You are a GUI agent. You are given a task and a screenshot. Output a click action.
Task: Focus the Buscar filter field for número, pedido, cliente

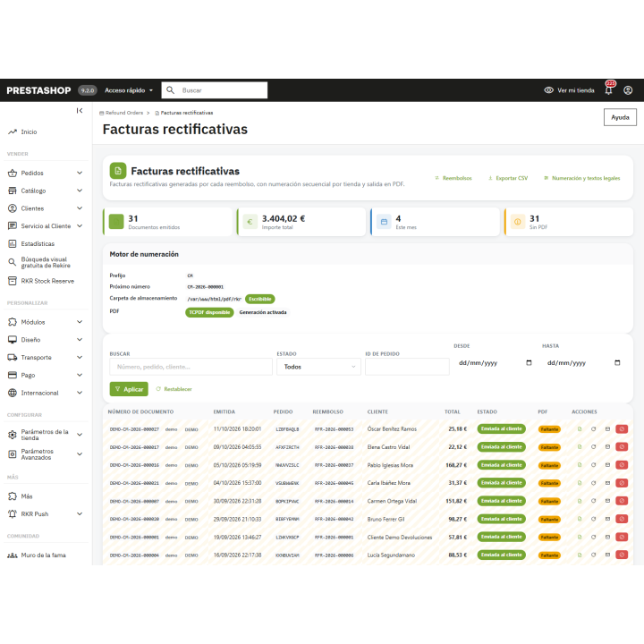[191, 367]
